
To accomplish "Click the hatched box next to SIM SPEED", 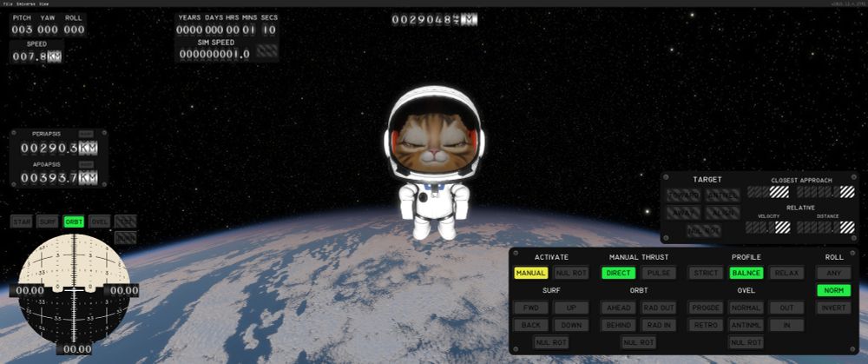I will coord(267,51).
